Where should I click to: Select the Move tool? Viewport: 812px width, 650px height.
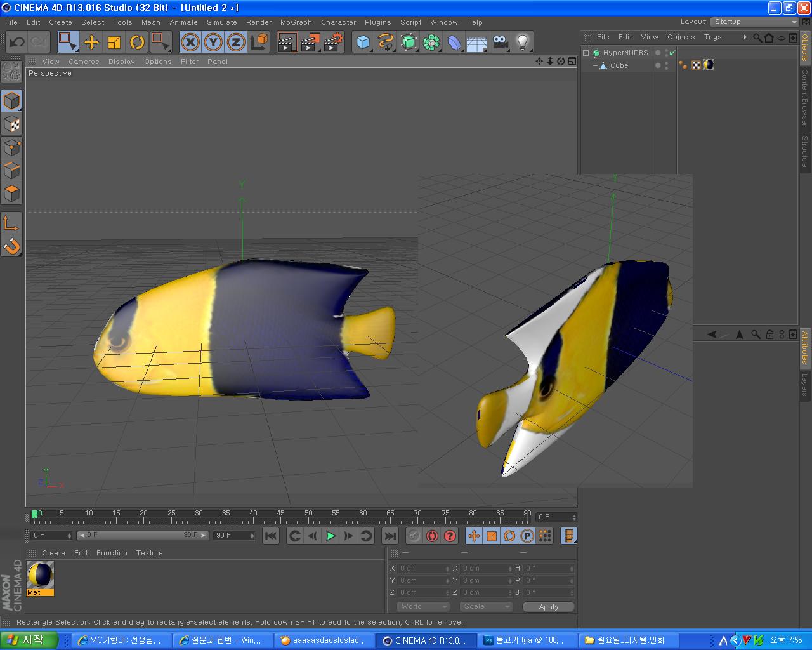click(x=91, y=43)
